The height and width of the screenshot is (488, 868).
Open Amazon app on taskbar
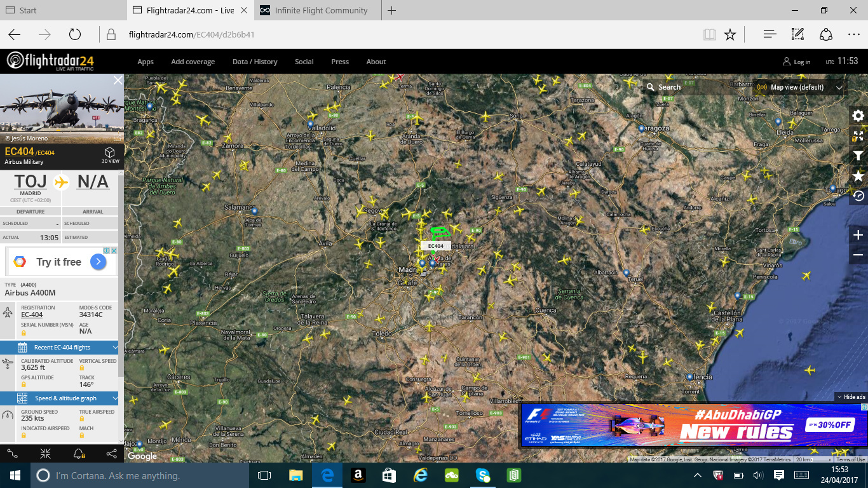pos(358,475)
